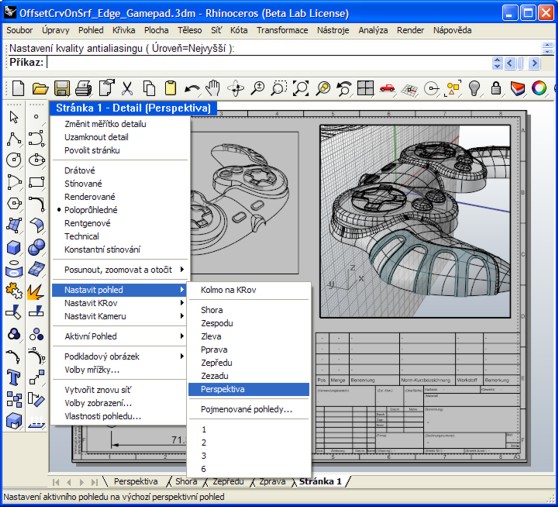Click the command history right arrow
558x507 pixels.
534,63
